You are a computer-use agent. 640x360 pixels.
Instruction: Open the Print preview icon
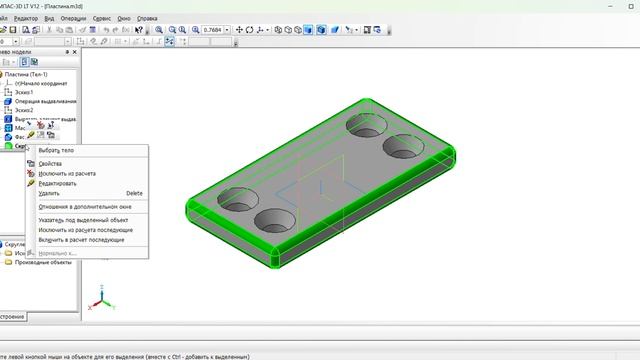click(26, 30)
